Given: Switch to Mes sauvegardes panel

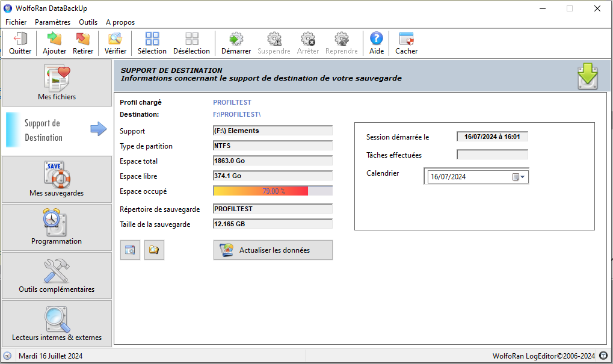Looking at the screenshot, I should tap(57, 179).
